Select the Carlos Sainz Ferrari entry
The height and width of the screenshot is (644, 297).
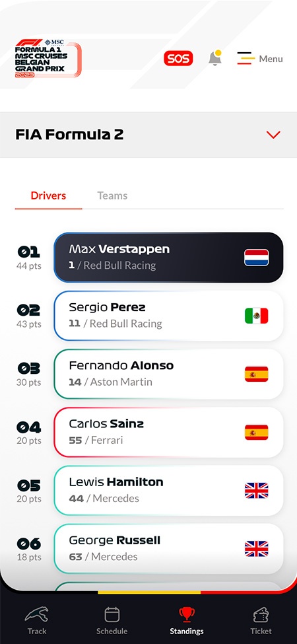(x=168, y=433)
